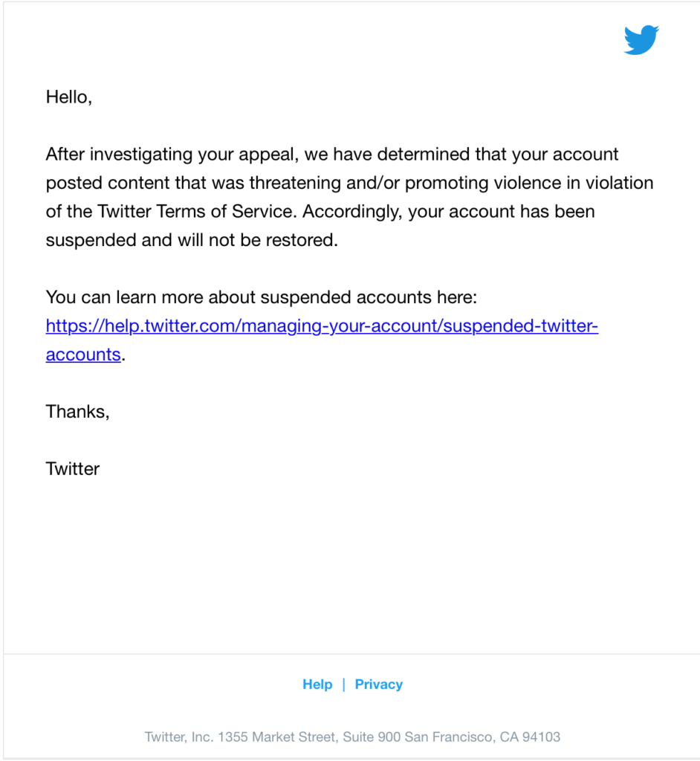Click the vertical separator between Help and Privacy

[344, 684]
